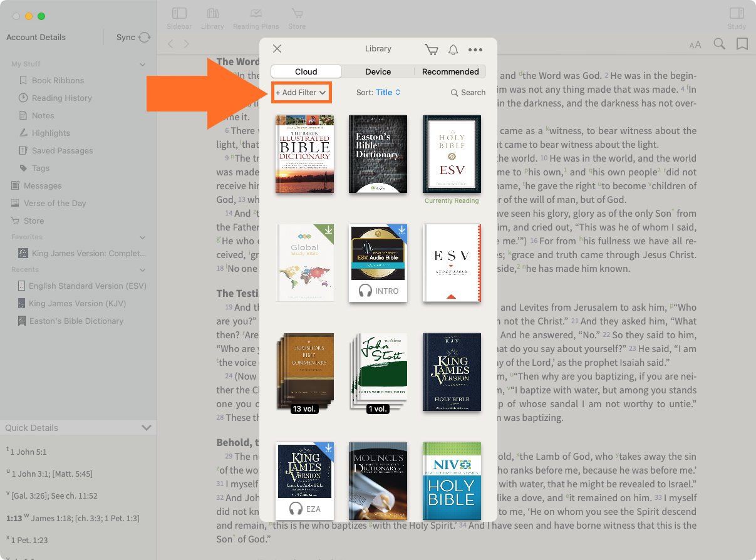
Task: Open Book Ribbons in sidebar
Action: [x=58, y=80]
